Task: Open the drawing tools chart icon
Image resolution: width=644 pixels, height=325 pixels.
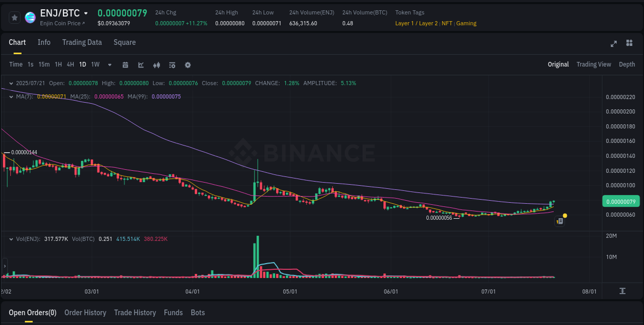Action: point(141,65)
